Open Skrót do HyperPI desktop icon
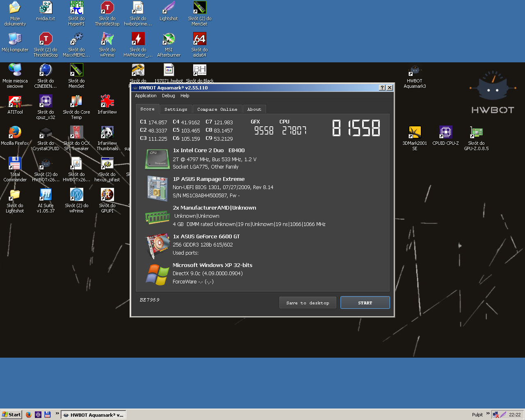Screen dimensions: 525x420 [76, 14]
